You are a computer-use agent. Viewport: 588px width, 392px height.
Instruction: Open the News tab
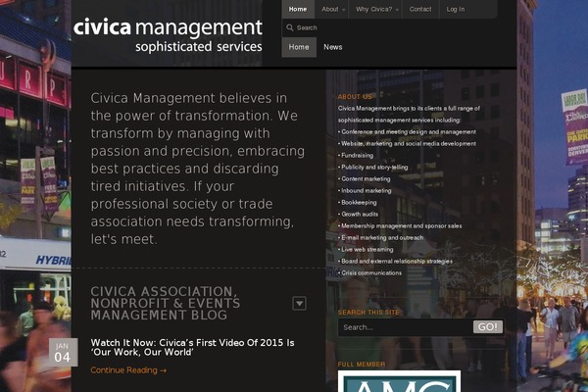333,47
